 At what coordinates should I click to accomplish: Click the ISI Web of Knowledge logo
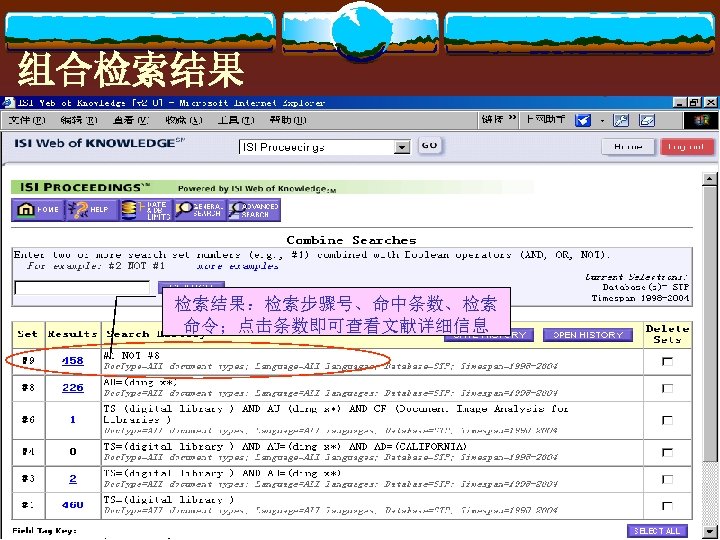tap(99, 143)
